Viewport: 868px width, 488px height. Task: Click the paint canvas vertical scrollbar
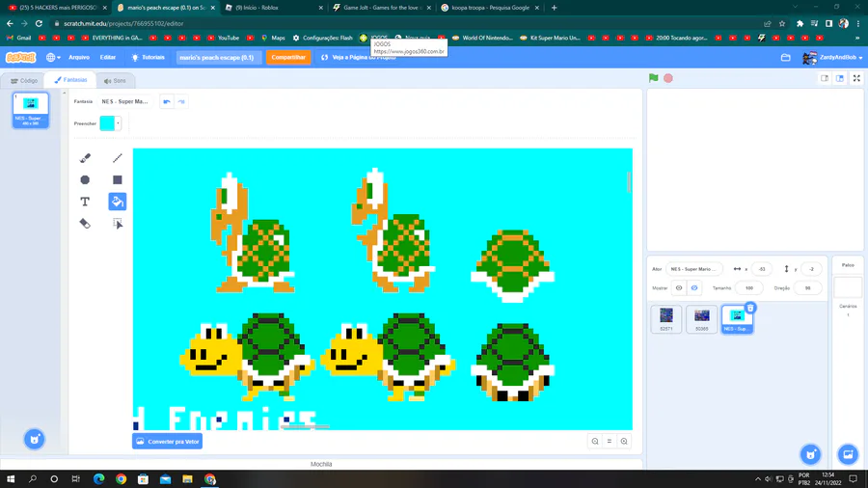(629, 182)
